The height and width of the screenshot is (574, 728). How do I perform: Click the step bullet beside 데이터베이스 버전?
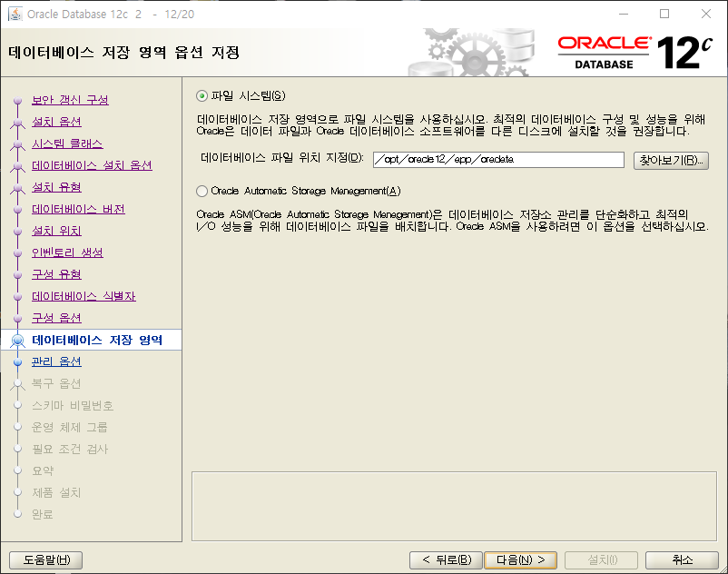click(x=17, y=210)
